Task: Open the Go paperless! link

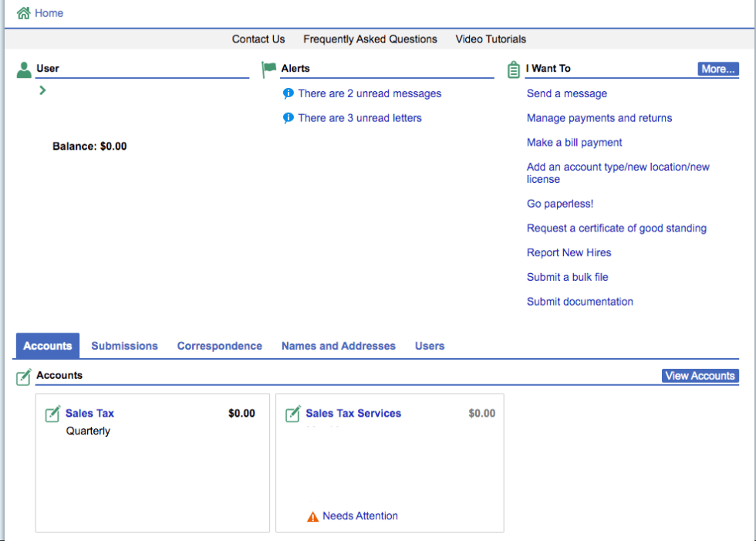Action: 559,204
